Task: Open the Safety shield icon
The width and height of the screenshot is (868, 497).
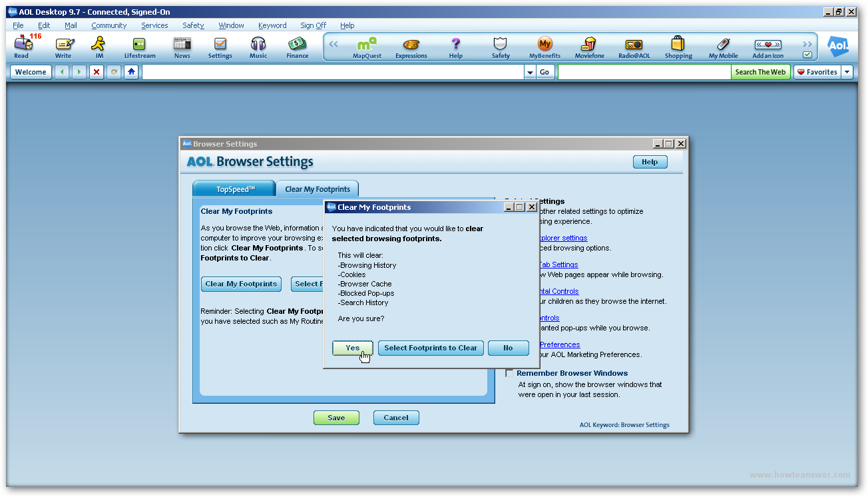Action: [x=501, y=47]
